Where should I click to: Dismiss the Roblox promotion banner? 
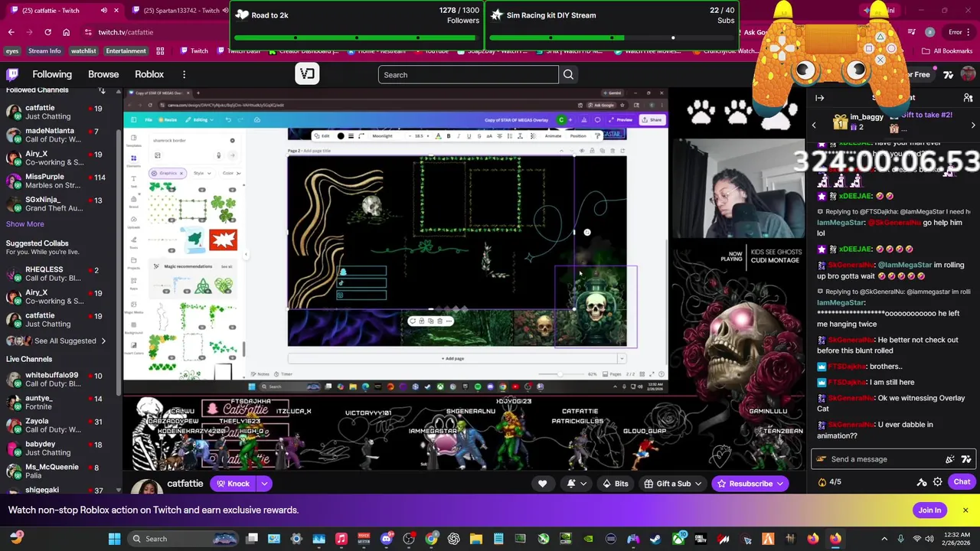[x=965, y=510]
